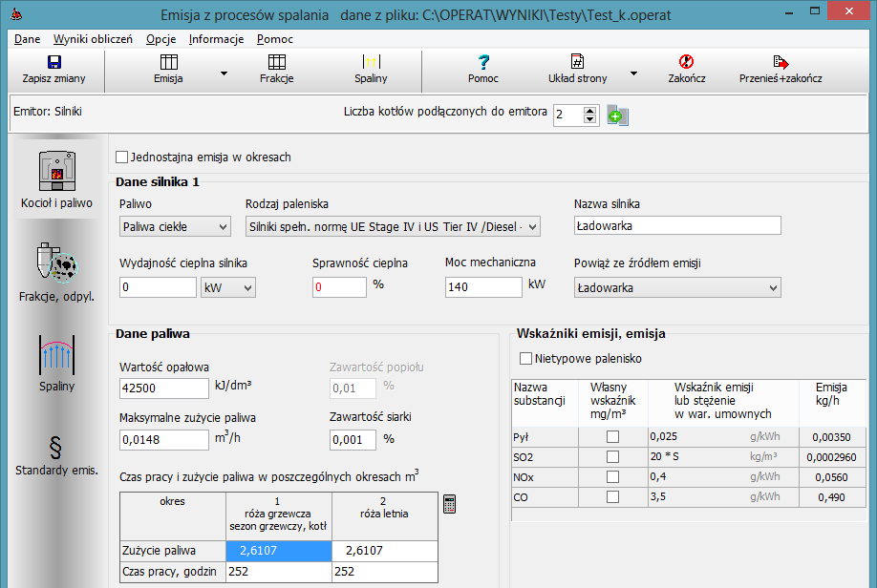Open the Opcje menu
Screen dimensions: 877x588
coord(161,39)
